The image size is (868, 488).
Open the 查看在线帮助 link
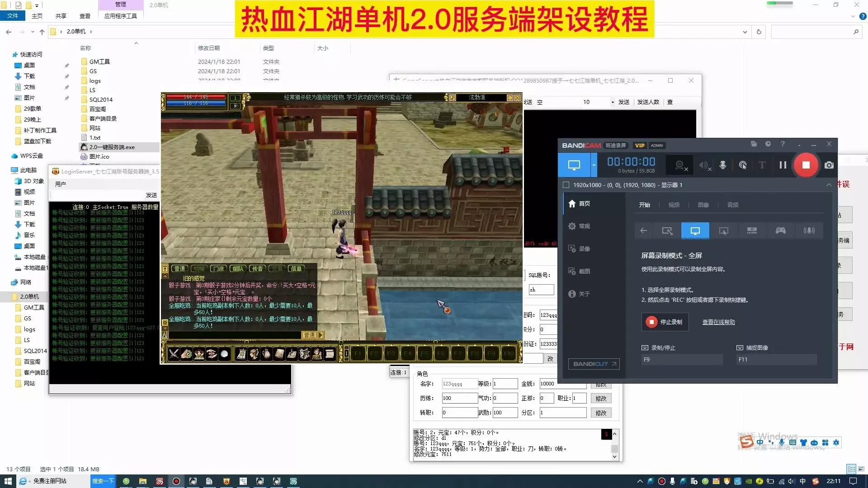pyautogui.click(x=718, y=322)
